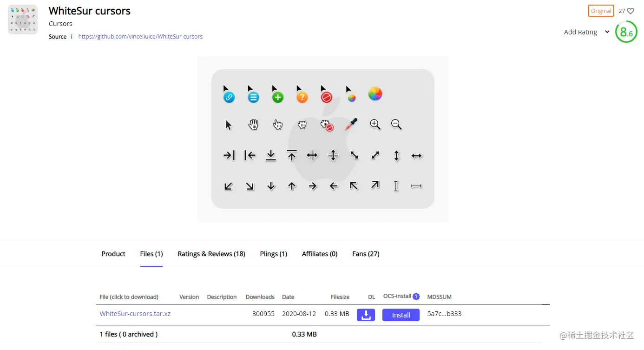Click the MD5SUM column header
644x350 pixels.
tap(440, 297)
